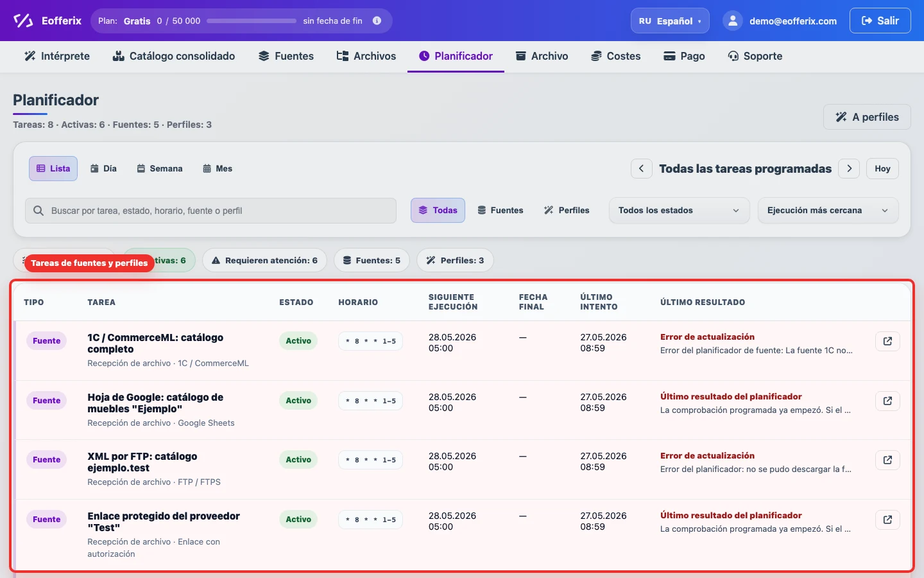924x578 pixels.
Task: Click the user avatar icon
Action: (x=732, y=21)
